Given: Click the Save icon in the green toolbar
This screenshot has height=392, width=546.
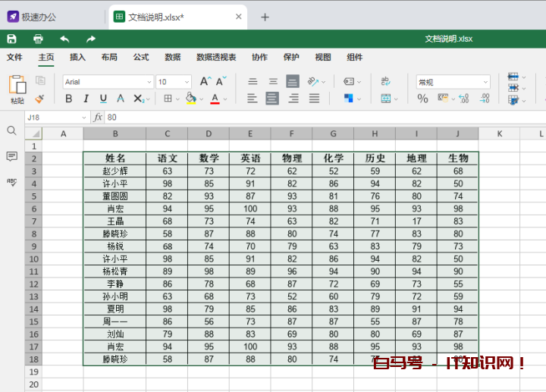Looking at the screenshot, I should pyautogui.click(x=12, y=39).
